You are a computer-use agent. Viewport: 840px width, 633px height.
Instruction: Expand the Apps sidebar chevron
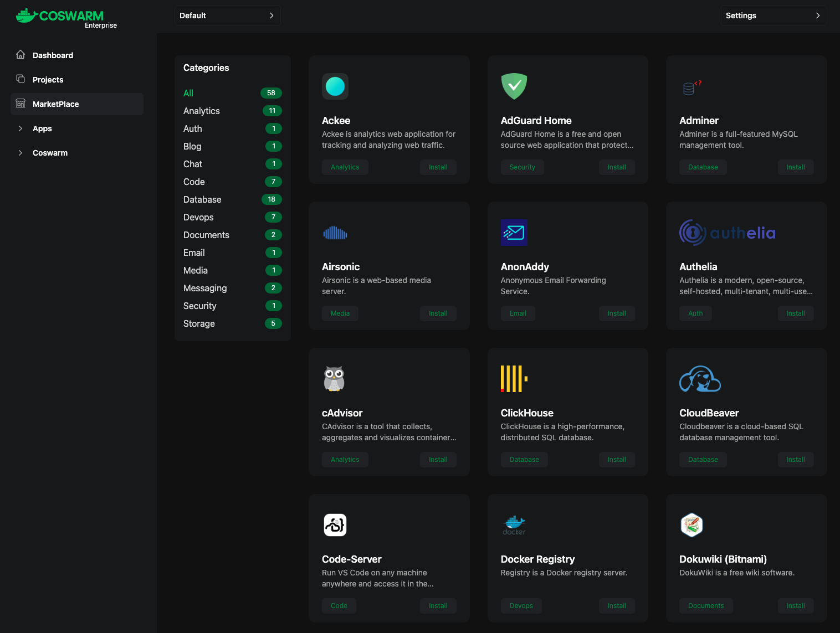click(21, 128)
